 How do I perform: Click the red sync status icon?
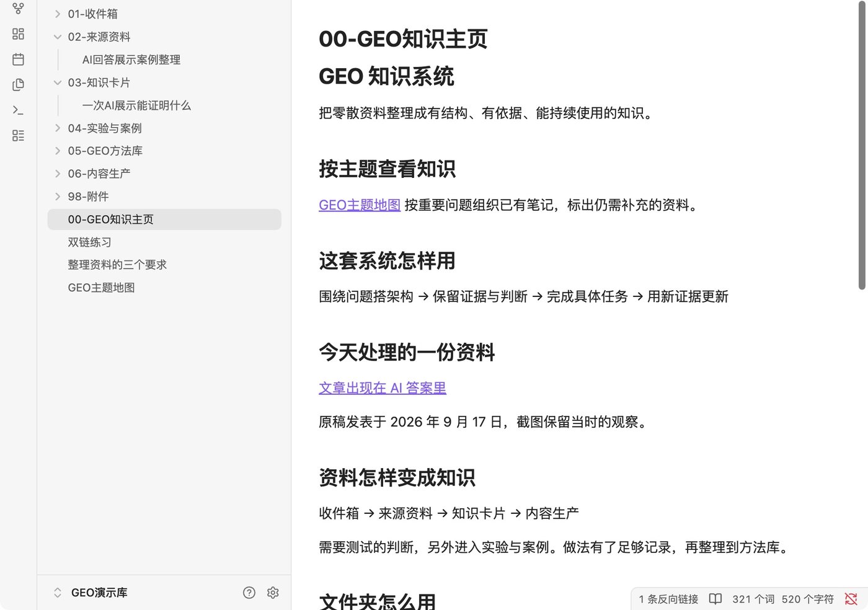click(851, 599)
